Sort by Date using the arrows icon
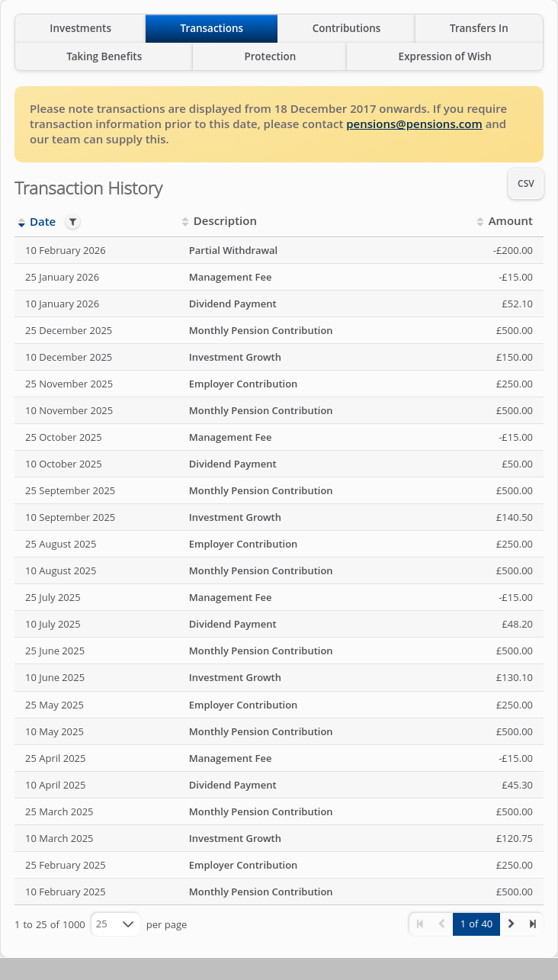558x980 pixels. 21,223
